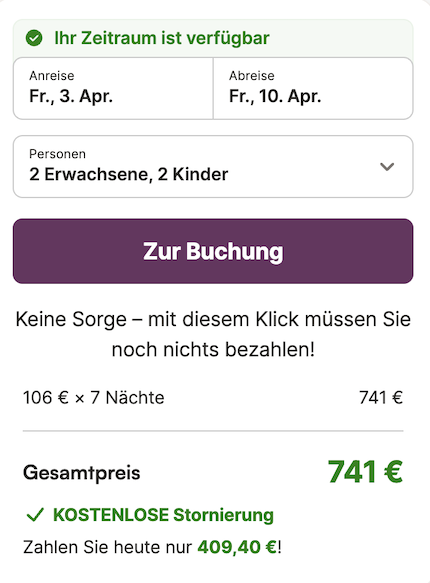Click the chevron arrow in Personen box

tap(387, 167)
